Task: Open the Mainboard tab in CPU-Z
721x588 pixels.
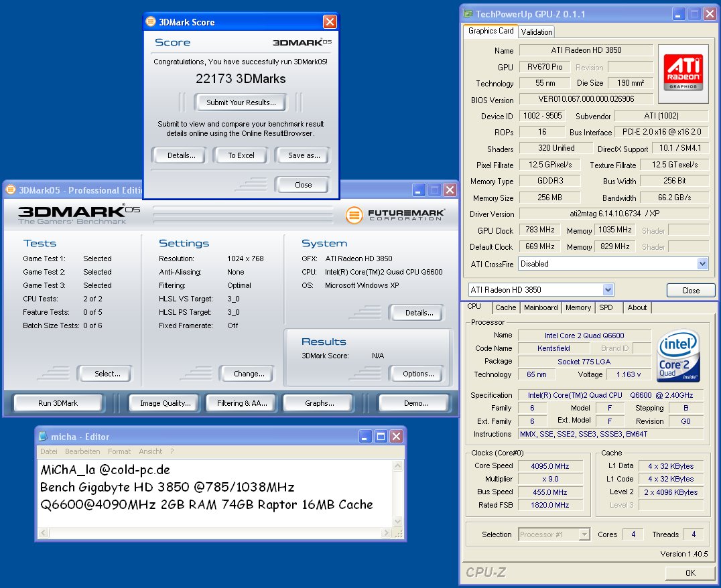Action: [x=541, y=307]
